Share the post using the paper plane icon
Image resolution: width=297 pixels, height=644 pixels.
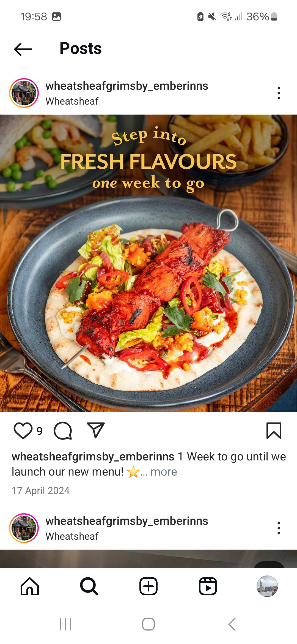click(96, 430)
